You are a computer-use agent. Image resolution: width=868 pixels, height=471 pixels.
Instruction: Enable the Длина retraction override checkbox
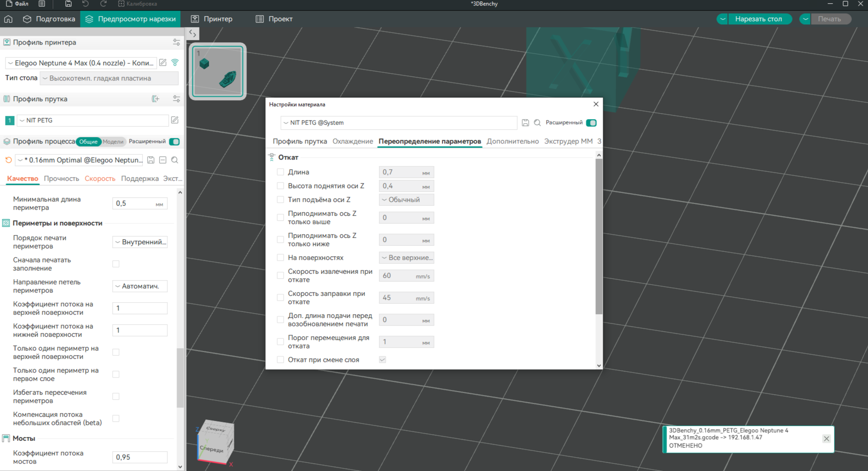tap(280, 172)
